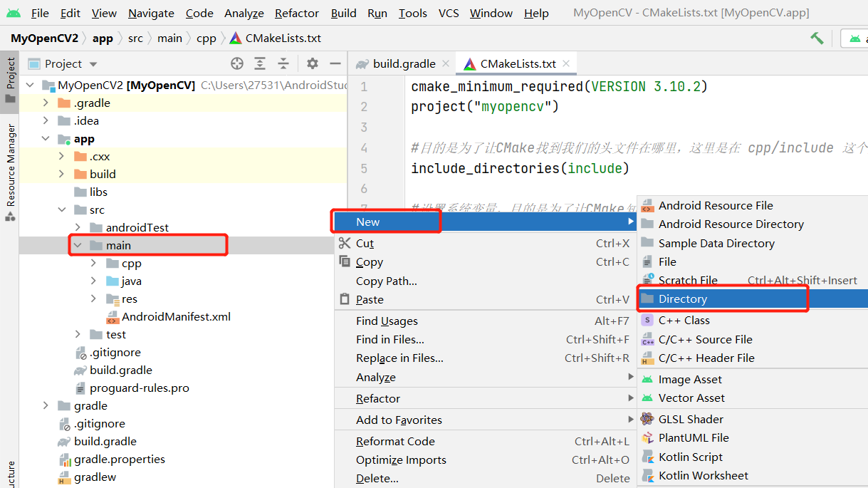
Task: Open the Project view dropdown
Action: [63, 63]
